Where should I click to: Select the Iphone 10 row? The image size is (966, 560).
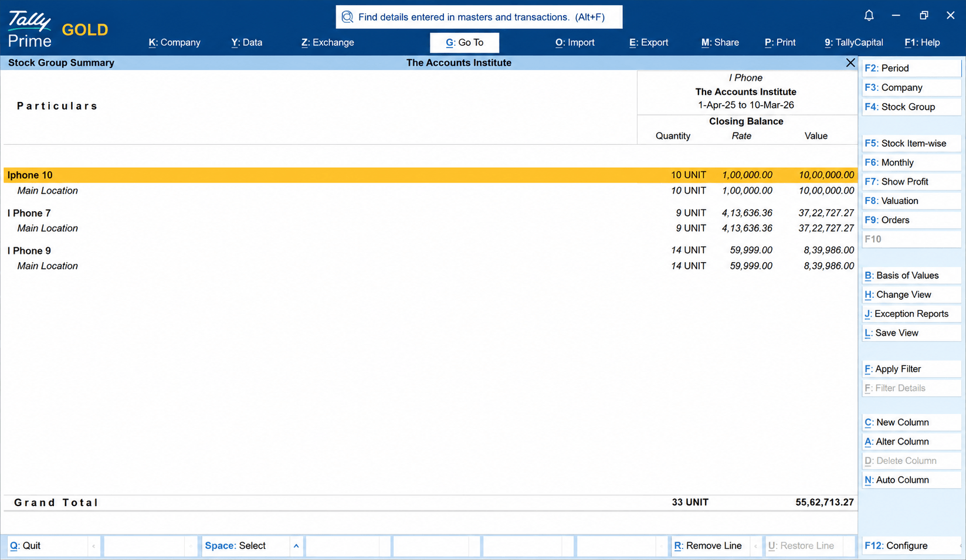click(431, 175)
